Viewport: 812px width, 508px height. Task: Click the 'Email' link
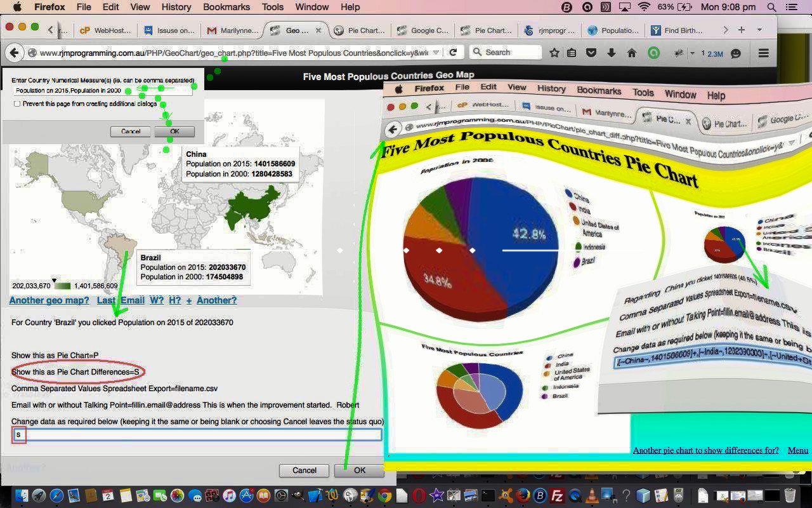click(x=133, y=300)
